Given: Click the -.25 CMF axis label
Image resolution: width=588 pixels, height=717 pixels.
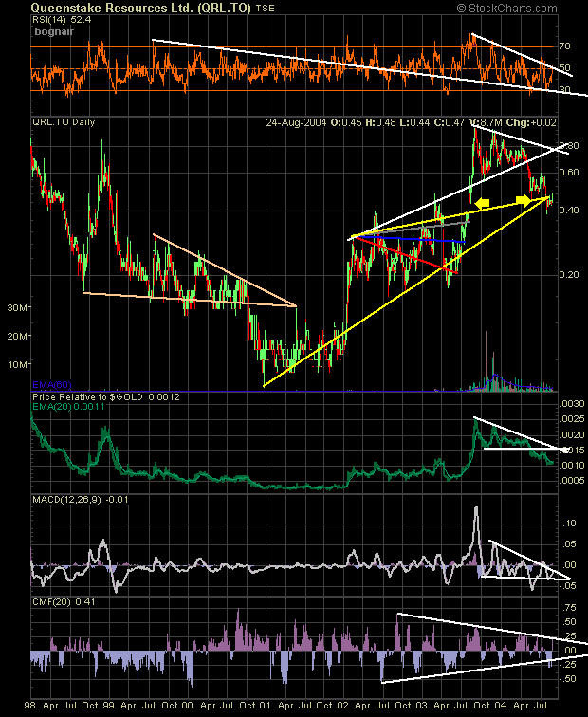Looking at the screenshot, I should [568, 665].
